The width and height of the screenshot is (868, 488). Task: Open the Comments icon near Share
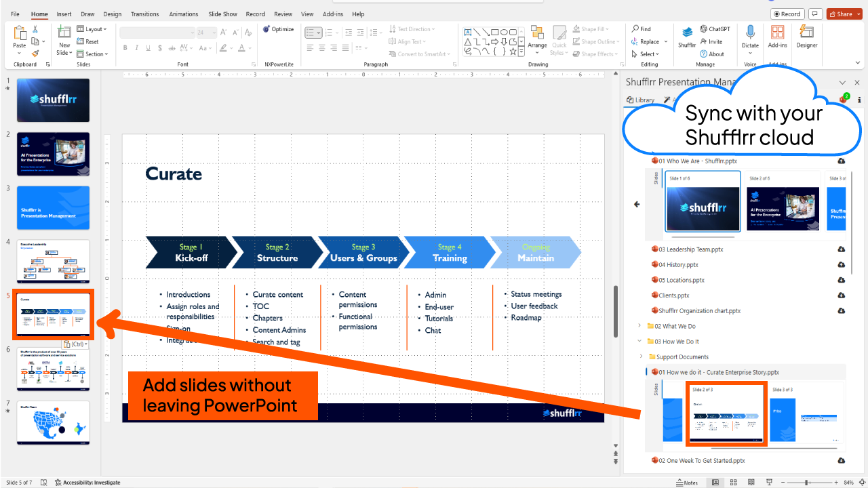(x=815, y=14)
